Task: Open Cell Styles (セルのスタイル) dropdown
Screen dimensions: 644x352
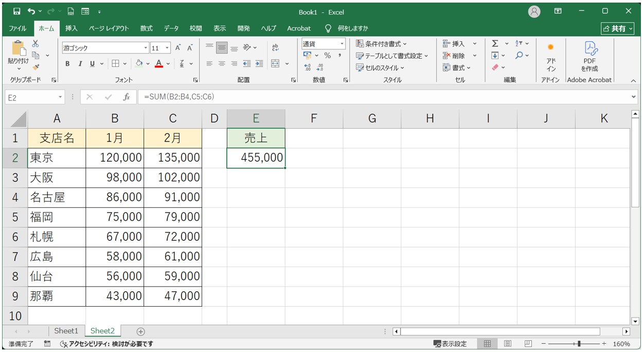Action: coord(380,67)
